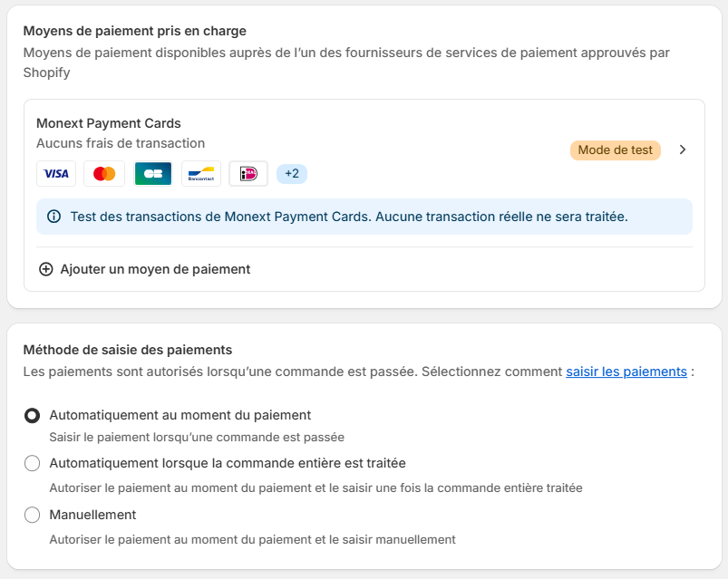
Task: Show the +2 additional payment methods badge
Action: 292,173
